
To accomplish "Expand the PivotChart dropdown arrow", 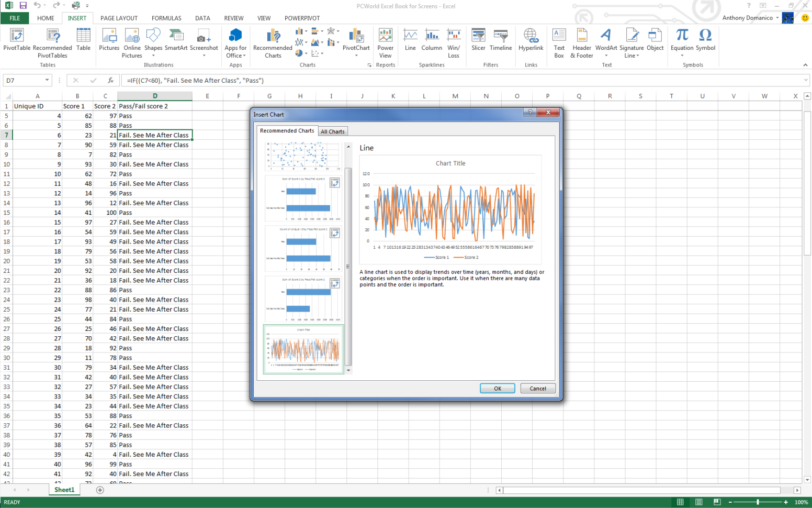I will (356, 54).
